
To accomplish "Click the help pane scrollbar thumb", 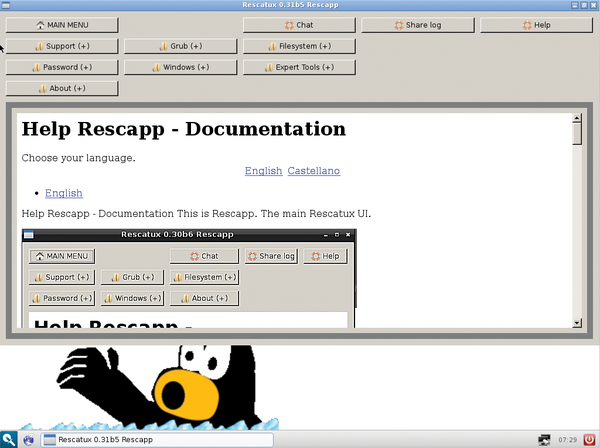I will [x=577, y=133].
